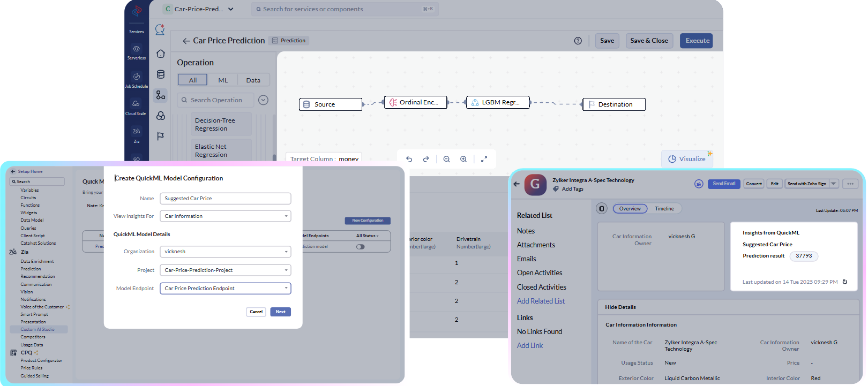Open the Model Endpoint dropdown
This screenshot has width=868, height=386.
click(x=226, y=289)
